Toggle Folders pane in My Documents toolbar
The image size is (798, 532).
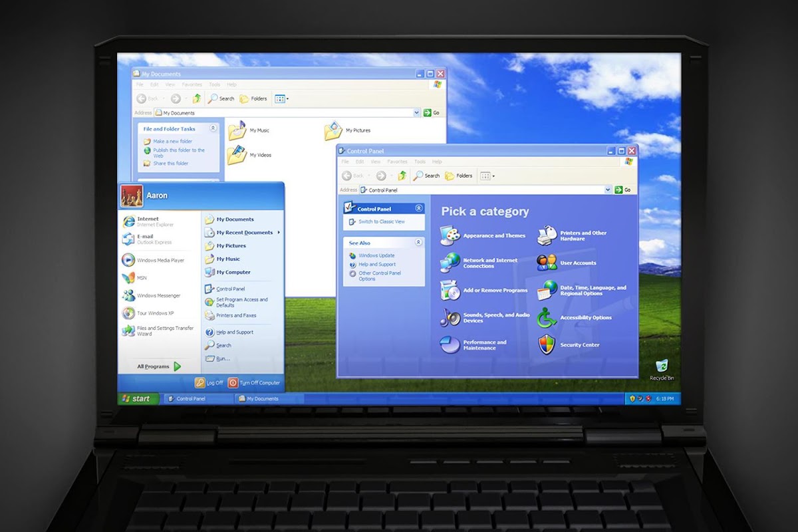pos(253,98)
